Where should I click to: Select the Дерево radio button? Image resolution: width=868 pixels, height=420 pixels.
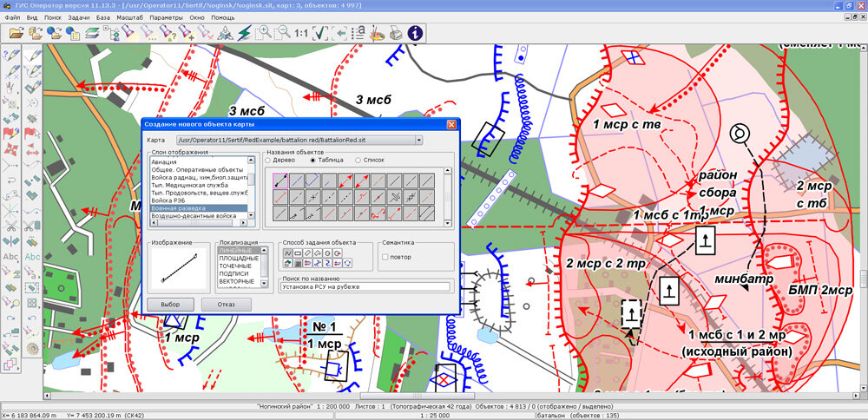tap(268, 160)
